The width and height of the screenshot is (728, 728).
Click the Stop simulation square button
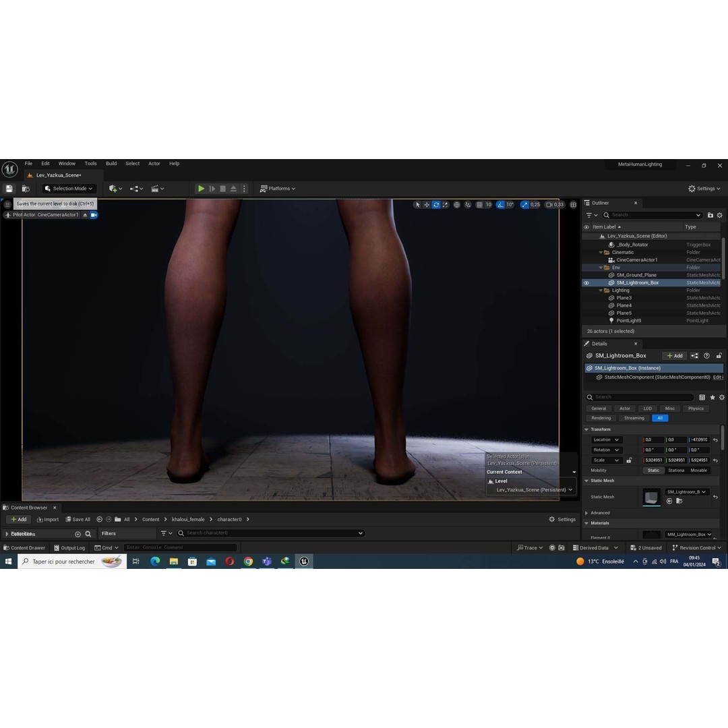pos(223,189)
